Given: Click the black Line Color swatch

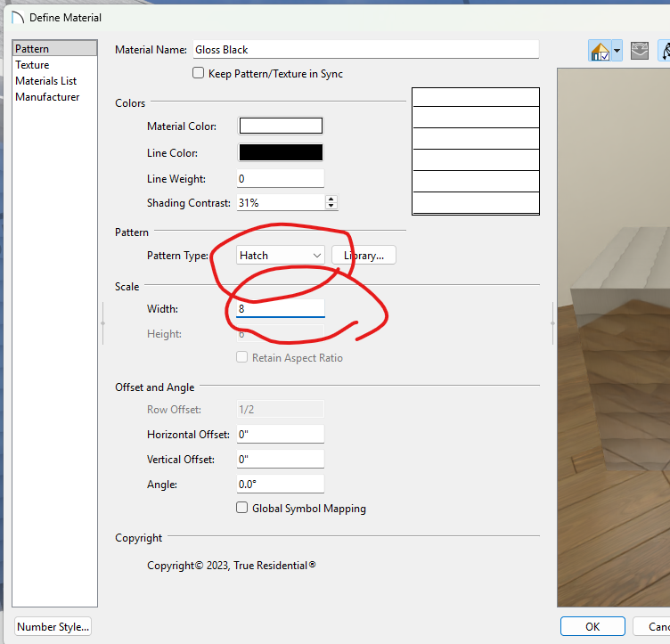Looking at the screenshot, I should [281, 153].
